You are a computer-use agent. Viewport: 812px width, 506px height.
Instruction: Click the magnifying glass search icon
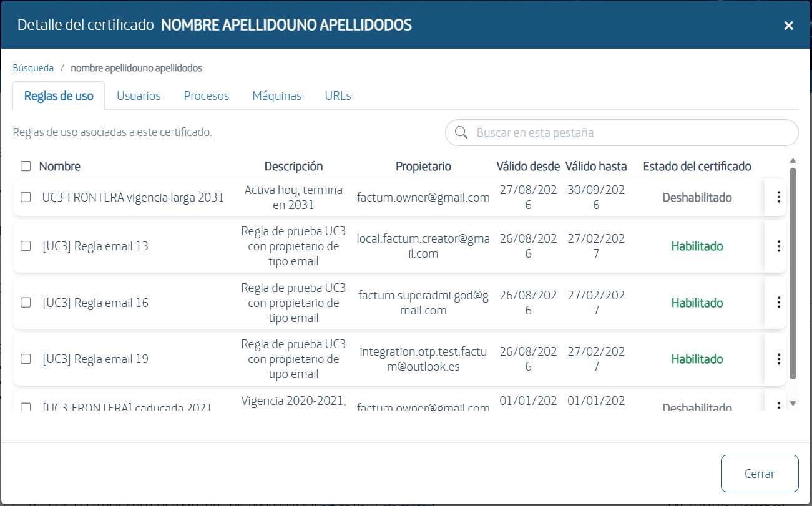[x=461, y=132]
